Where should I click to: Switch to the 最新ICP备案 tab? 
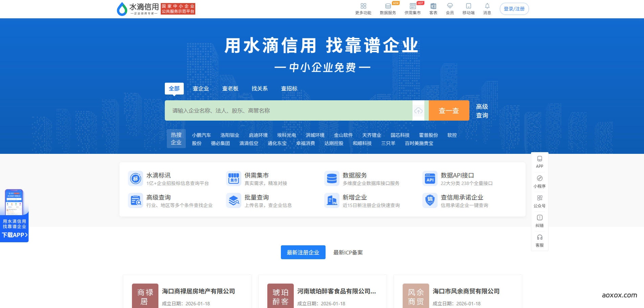(347, 252)
